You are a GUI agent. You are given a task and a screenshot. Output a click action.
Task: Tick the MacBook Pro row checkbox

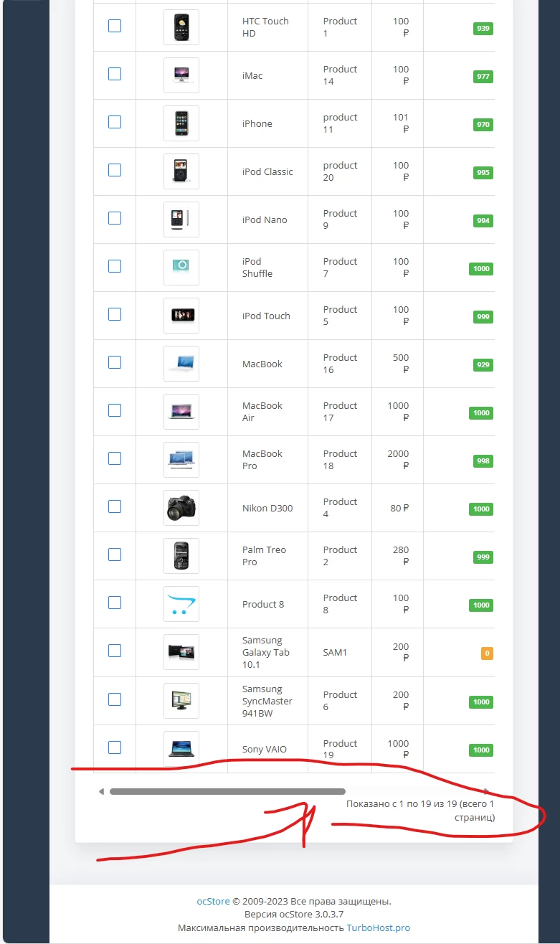[115, 458]
